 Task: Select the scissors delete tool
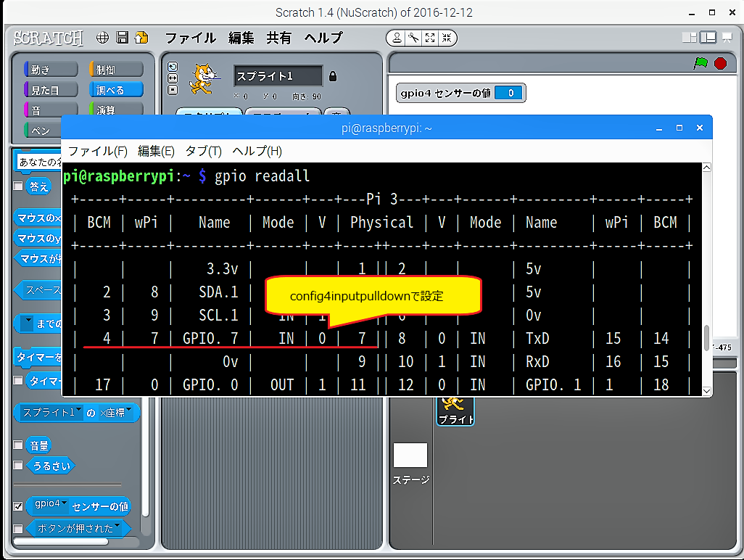(413, 38)
